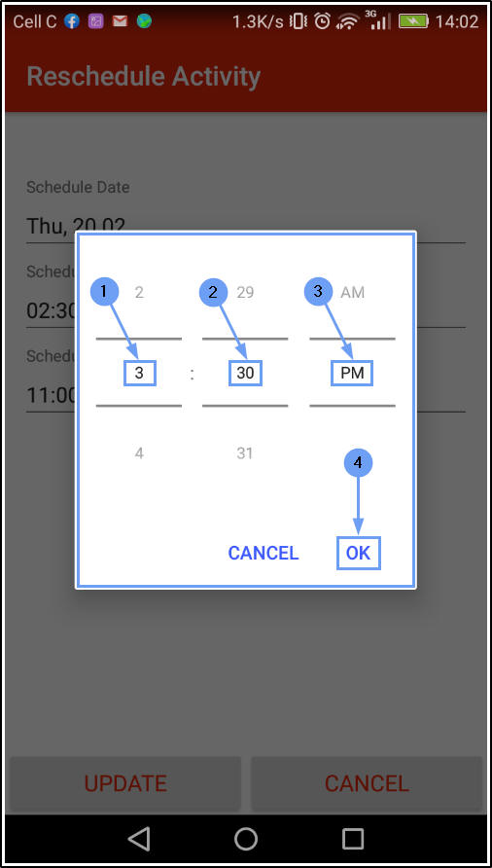Tap the Android home circle button

246,839
